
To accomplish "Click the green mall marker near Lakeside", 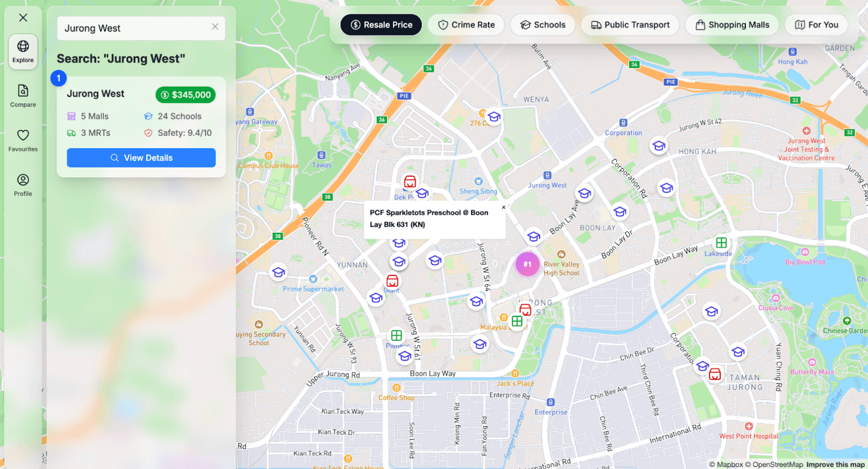I will coord(721,243).
